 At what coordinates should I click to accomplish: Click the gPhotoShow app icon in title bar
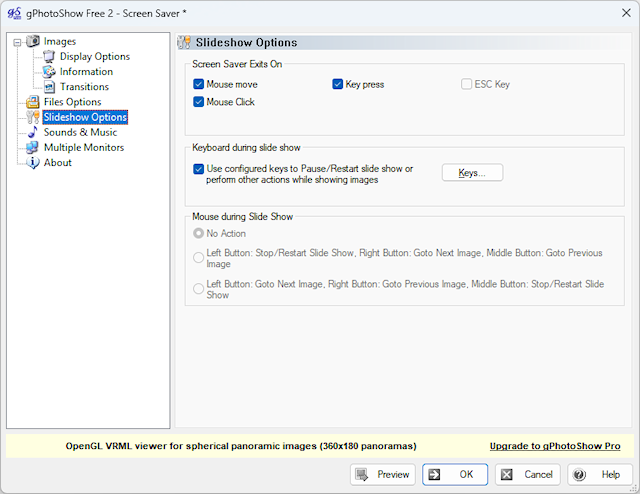click(x=14, y=13)
